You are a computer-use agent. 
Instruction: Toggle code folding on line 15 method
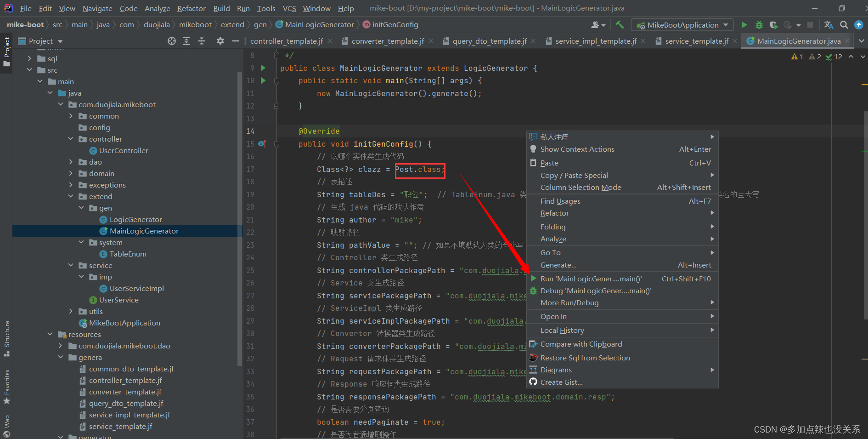click(276, 144)
